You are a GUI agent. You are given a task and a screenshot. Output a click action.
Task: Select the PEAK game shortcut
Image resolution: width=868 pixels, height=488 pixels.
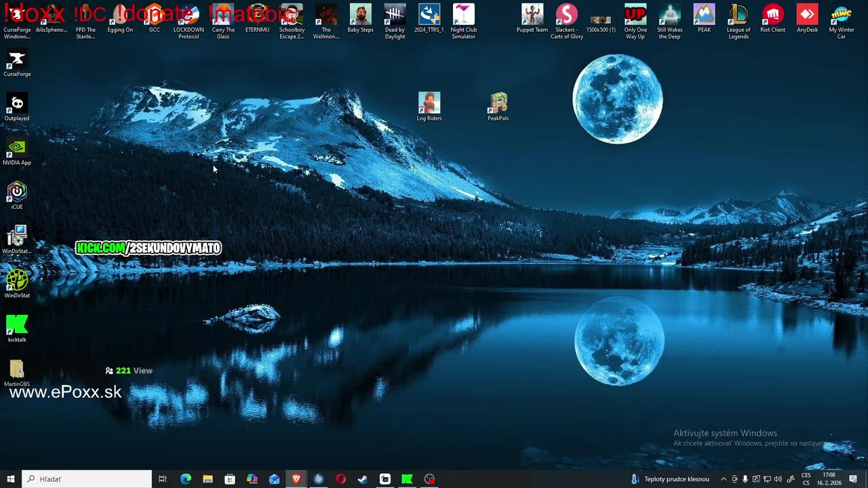(704, 19)
